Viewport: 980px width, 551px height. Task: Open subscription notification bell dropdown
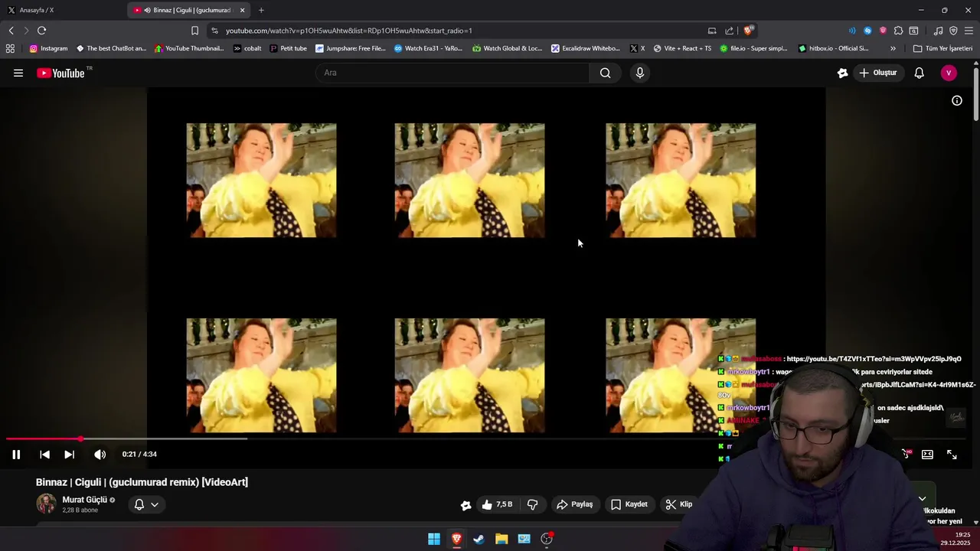(146, 504)
